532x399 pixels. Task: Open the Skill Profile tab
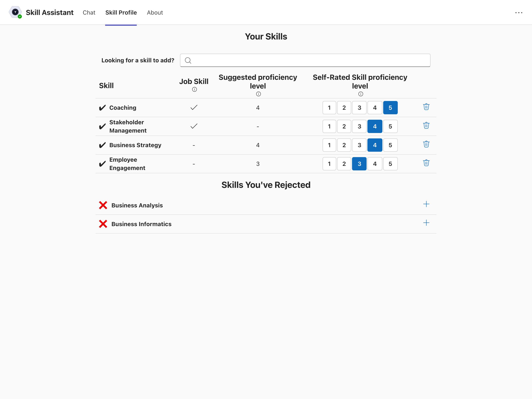(121, 12)
